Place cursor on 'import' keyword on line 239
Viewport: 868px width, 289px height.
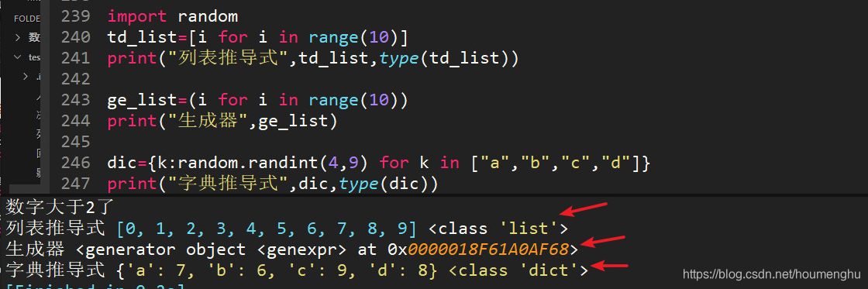point(137,16)
